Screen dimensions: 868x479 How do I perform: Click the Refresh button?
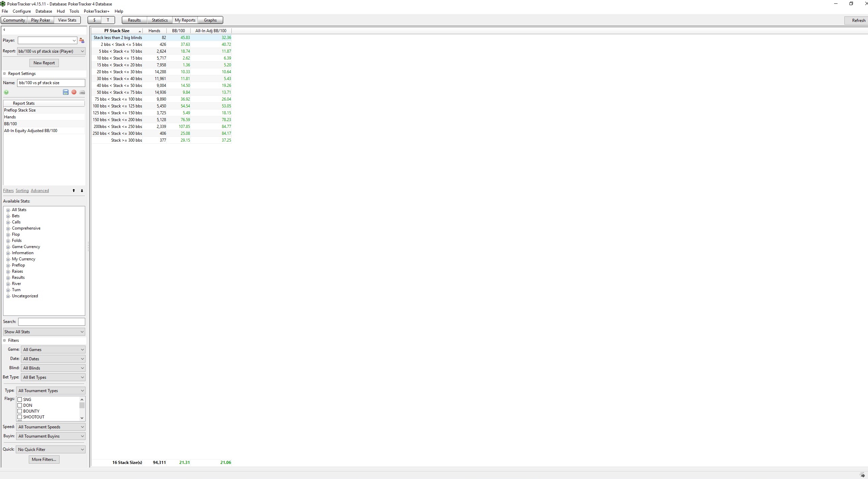pos(856,21)
